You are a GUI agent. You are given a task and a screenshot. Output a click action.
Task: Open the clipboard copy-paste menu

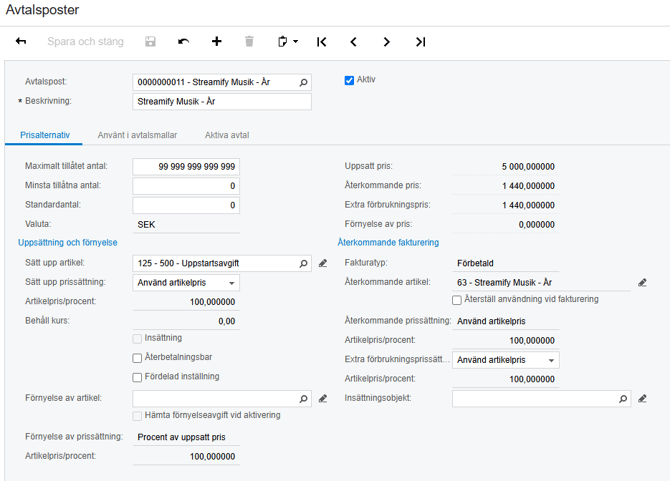288,41
